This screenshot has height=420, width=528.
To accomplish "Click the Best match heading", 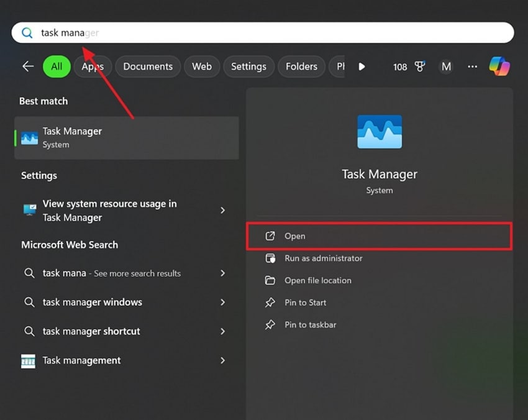I will click(43, 101).
